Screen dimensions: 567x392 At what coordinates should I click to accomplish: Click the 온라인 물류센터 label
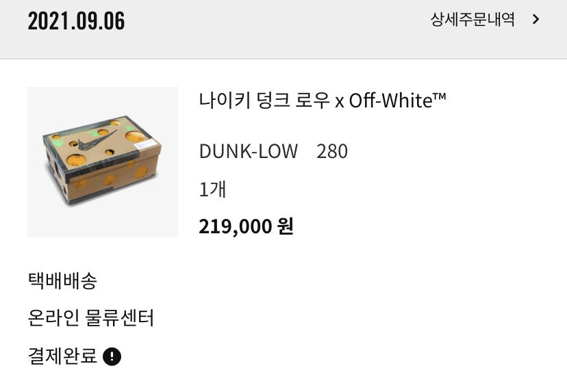point(91,318)
